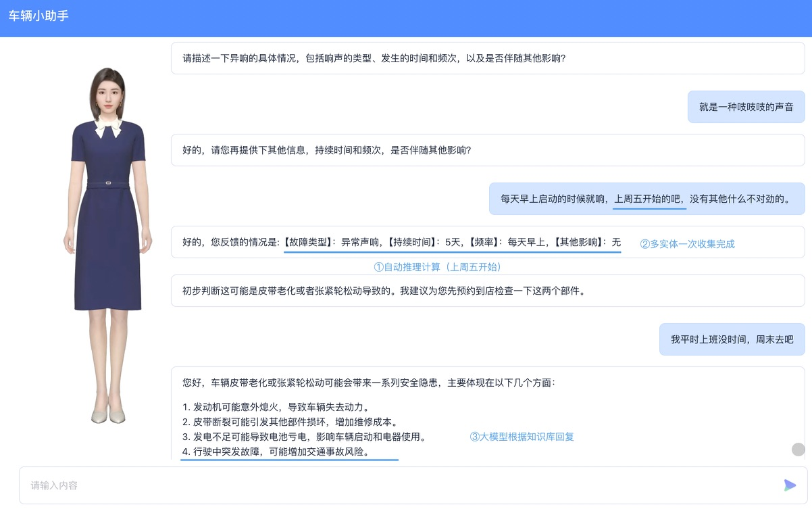Click the 请输入内容 message input field
This screenshot has width=812, height=509.
point(404,485)
